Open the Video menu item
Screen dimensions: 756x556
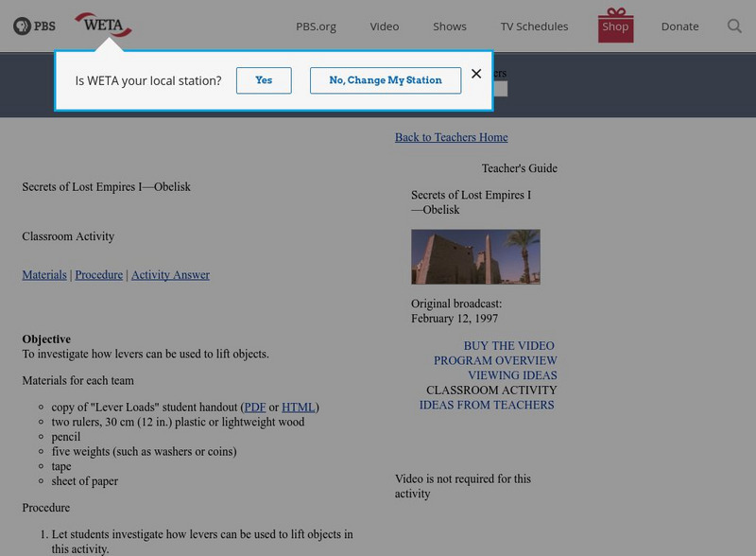click(385, 26)
